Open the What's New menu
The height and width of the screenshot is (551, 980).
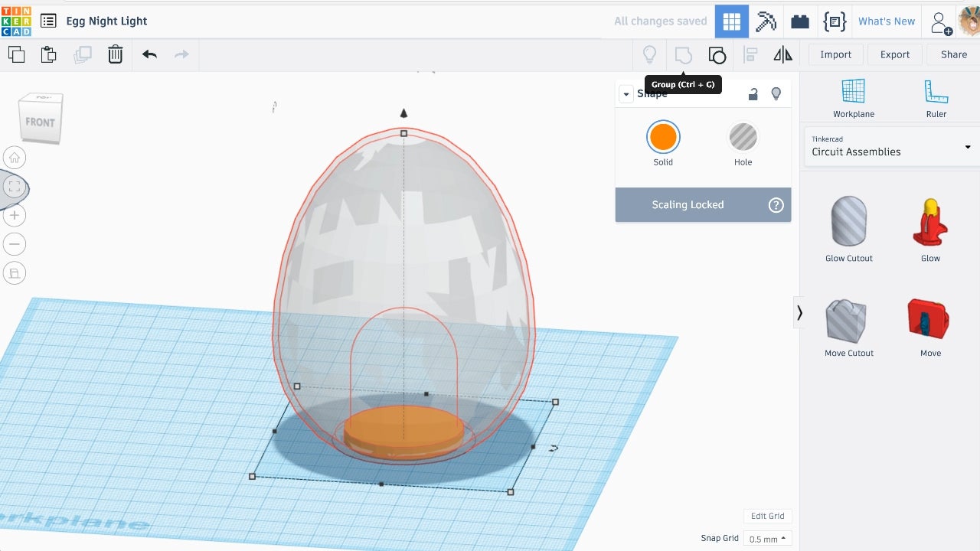(886, 21)
